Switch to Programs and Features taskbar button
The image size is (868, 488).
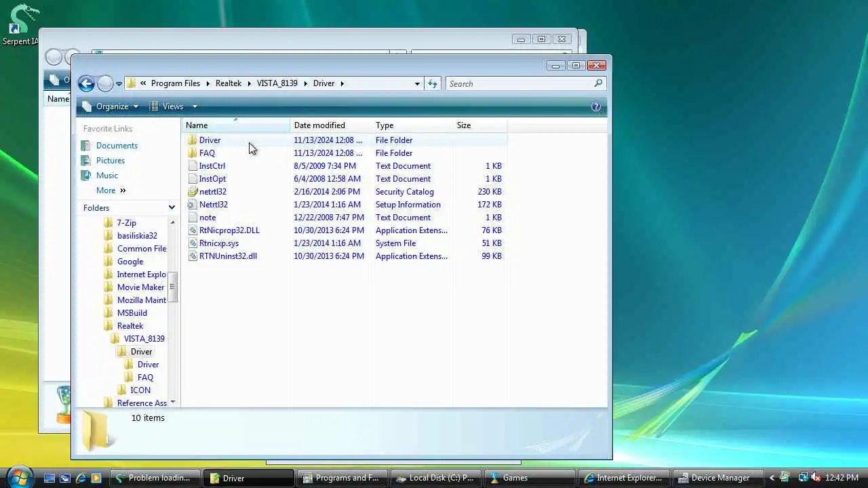342,478
